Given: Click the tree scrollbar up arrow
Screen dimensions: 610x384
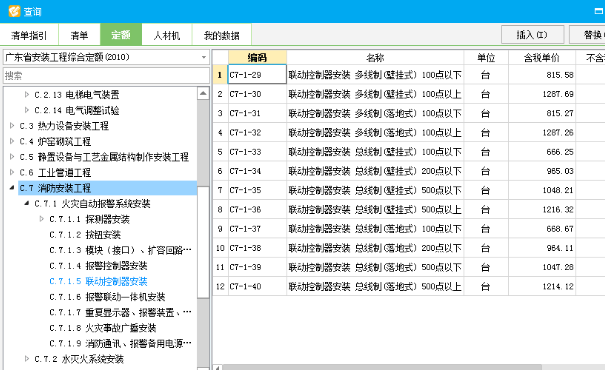Looking at the screenshot, I should pos(203,93).
